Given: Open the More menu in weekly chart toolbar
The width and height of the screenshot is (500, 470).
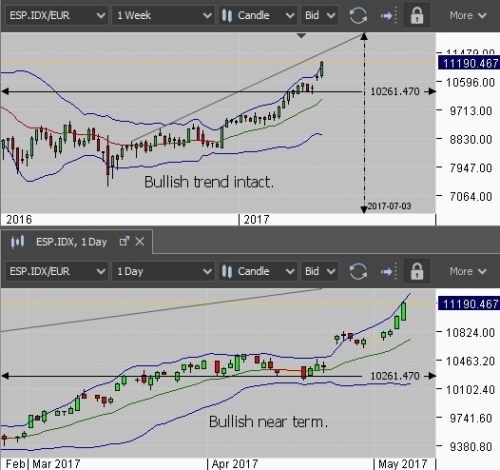Looking at the screenshot, I should tap(468, 15).
